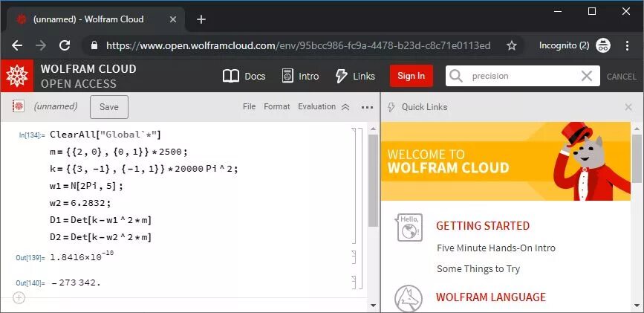
Task: Add a new cell with plus icon
Action: pyautogui.click(x=19, y=298)
